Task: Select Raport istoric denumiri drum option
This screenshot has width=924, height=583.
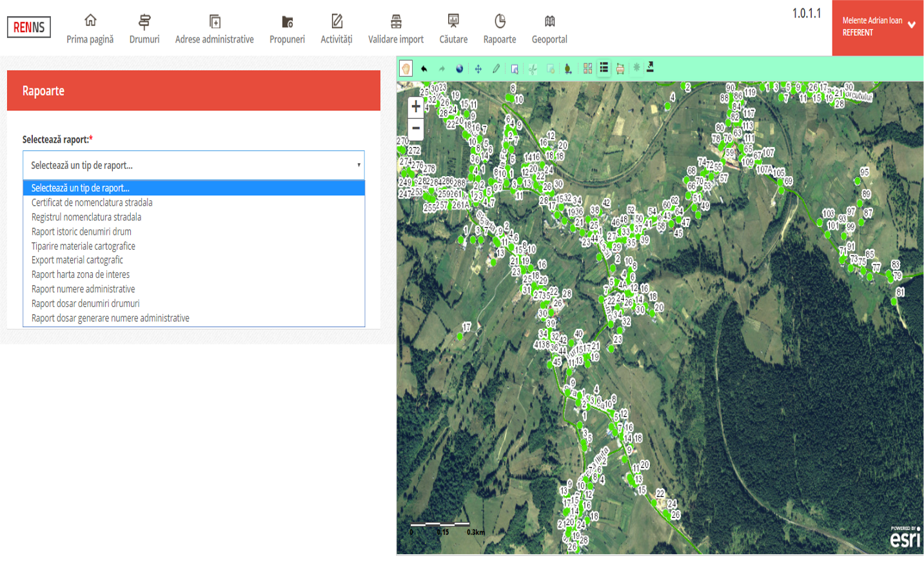Action: click(81, 232)
